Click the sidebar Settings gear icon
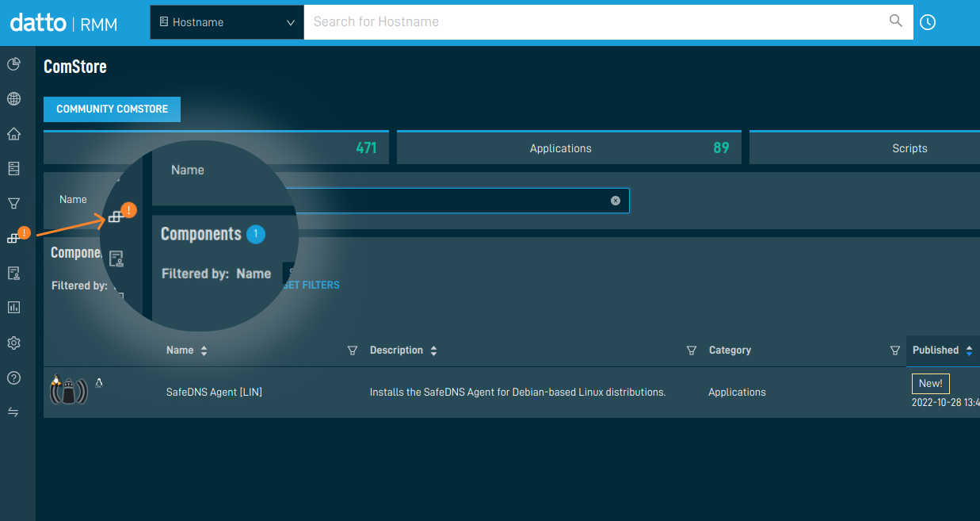The image size is (980, 521). (13, 343)
